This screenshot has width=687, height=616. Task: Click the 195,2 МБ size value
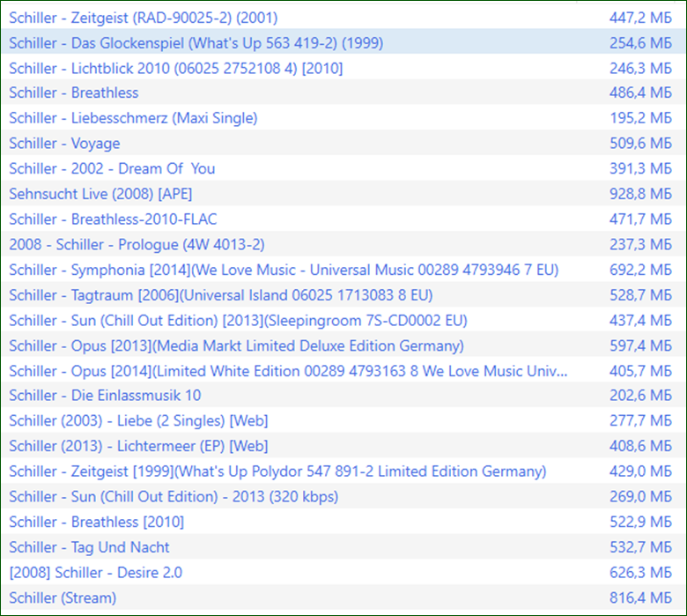point(640,118)
